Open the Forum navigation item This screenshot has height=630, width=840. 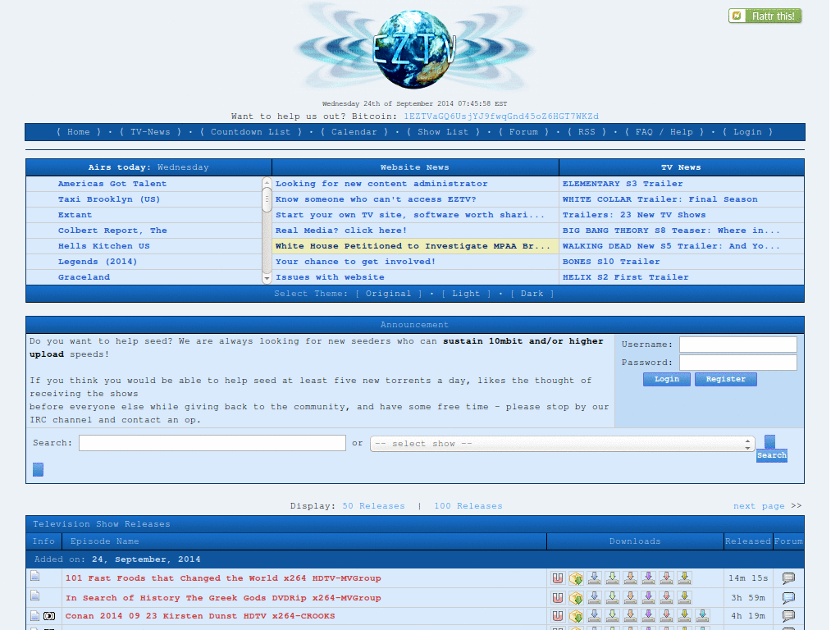(523, 132)
